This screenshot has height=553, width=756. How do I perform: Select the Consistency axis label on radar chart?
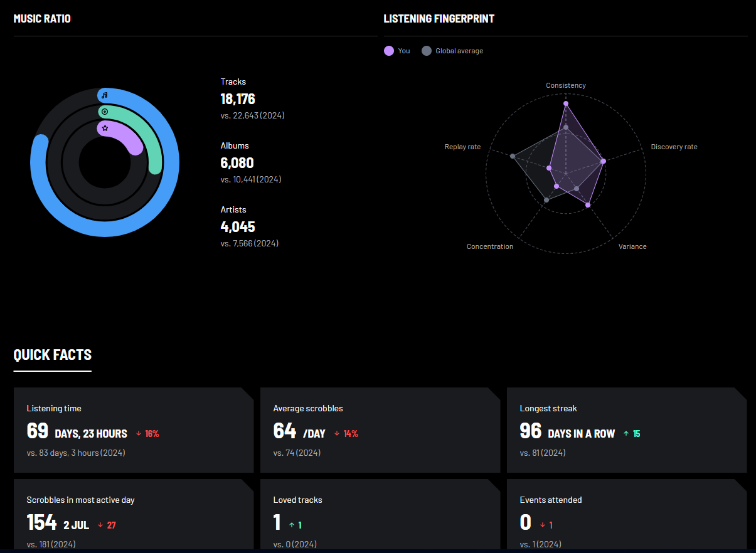tap(565, 85)
